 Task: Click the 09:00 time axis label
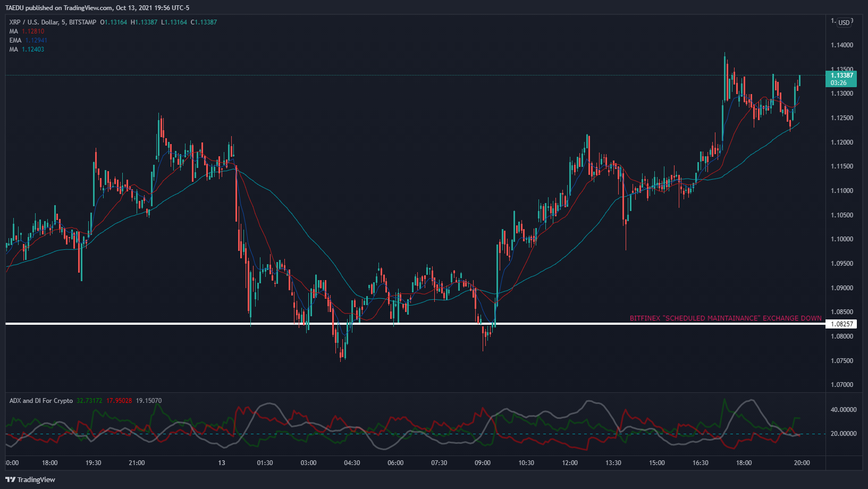click(x=483, y=463)
